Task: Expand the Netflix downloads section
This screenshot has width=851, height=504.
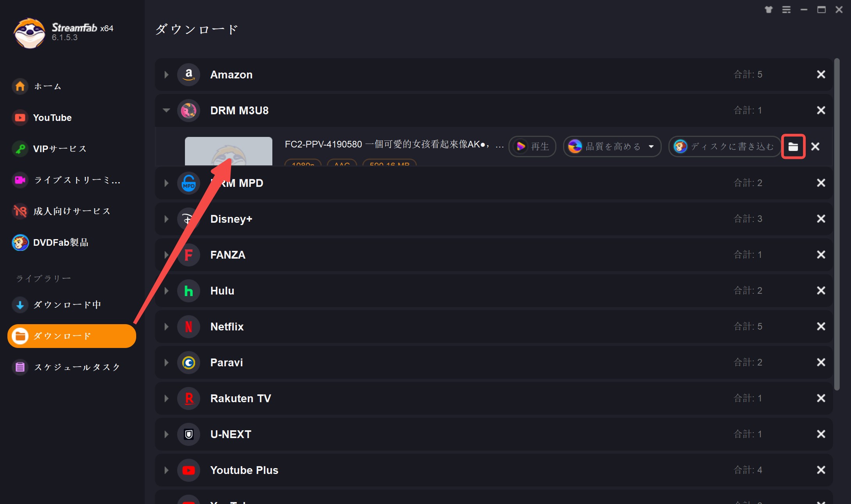Action: click(x=167, y=327)
